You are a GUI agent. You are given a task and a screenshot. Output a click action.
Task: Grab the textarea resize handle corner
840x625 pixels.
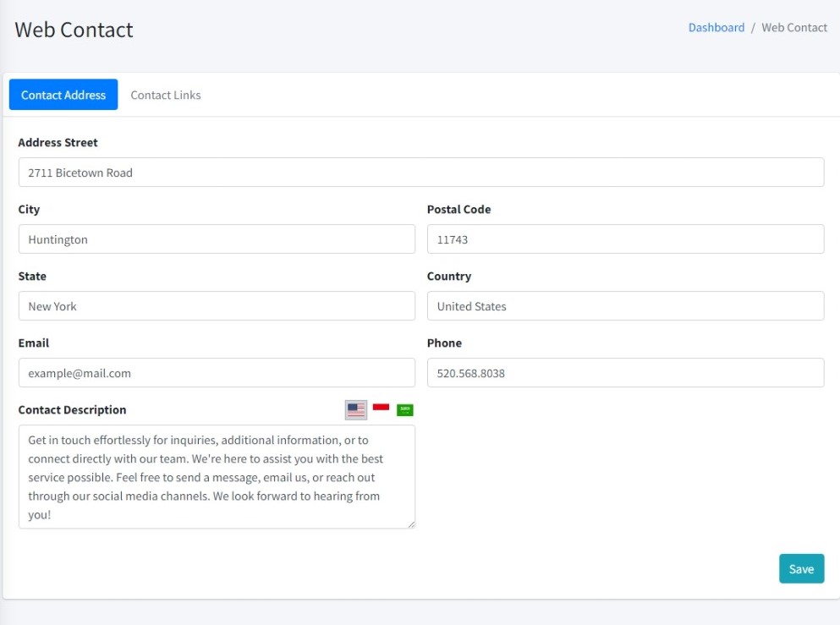click(x=411, y=524)
